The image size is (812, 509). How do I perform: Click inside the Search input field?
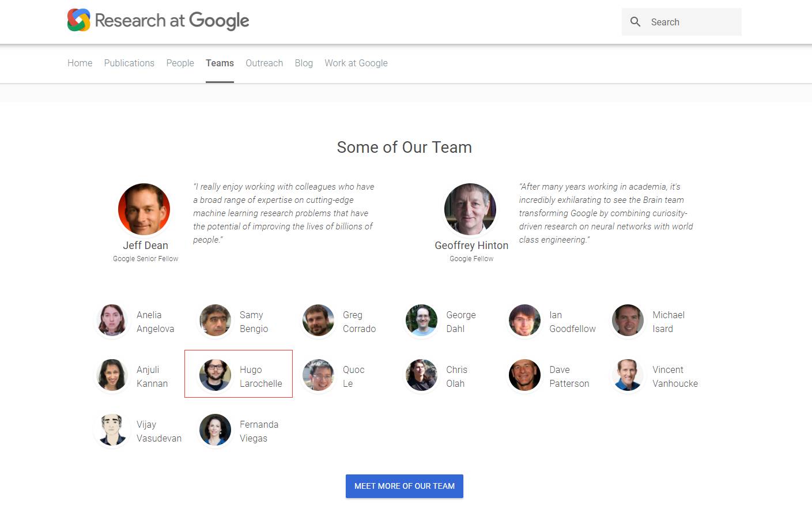[x=692, y=22]
